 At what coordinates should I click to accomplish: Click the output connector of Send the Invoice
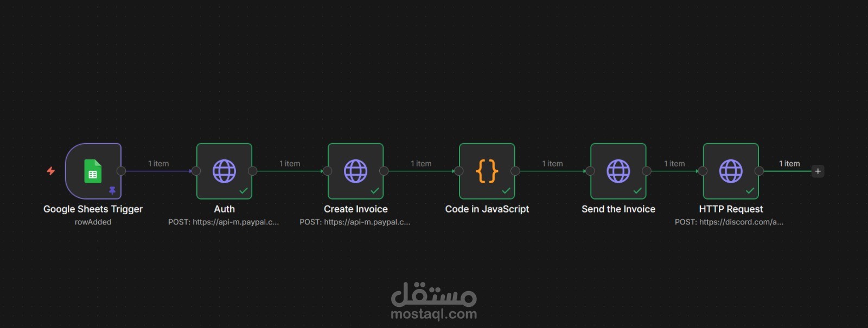(x=647, y=171)
